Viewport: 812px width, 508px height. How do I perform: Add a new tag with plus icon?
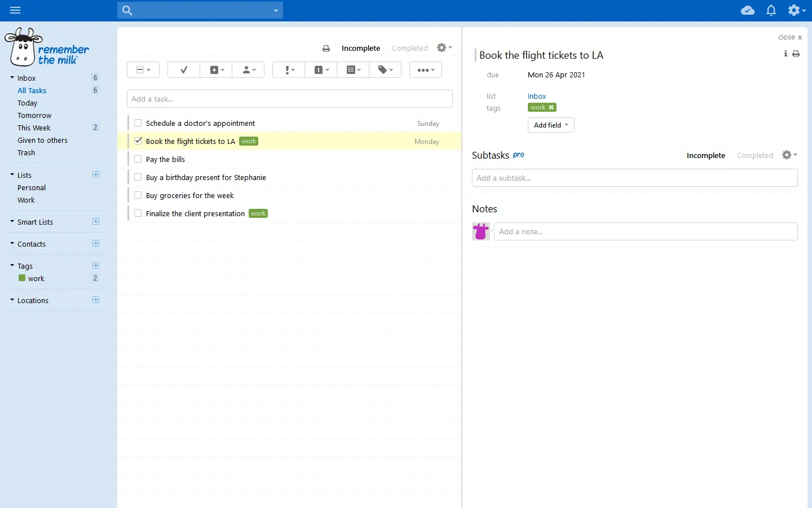(96, 265)
